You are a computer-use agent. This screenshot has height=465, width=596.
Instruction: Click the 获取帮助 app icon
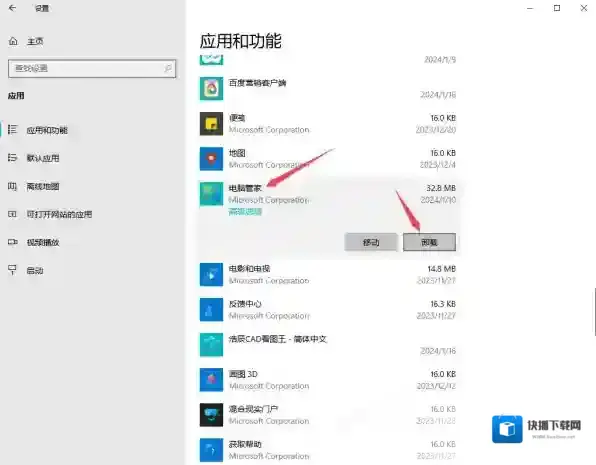(x=211, y=450)
